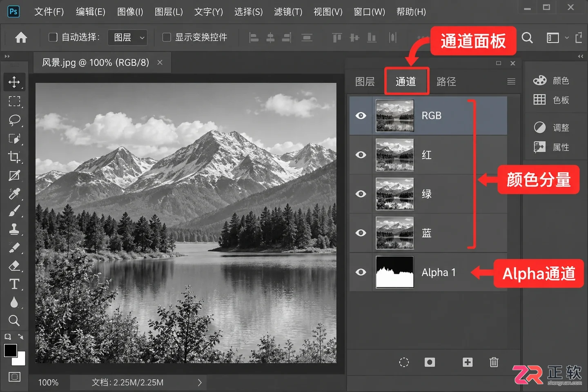Select the 通道 panel tab
588x392 pixels.
[406, 82]
